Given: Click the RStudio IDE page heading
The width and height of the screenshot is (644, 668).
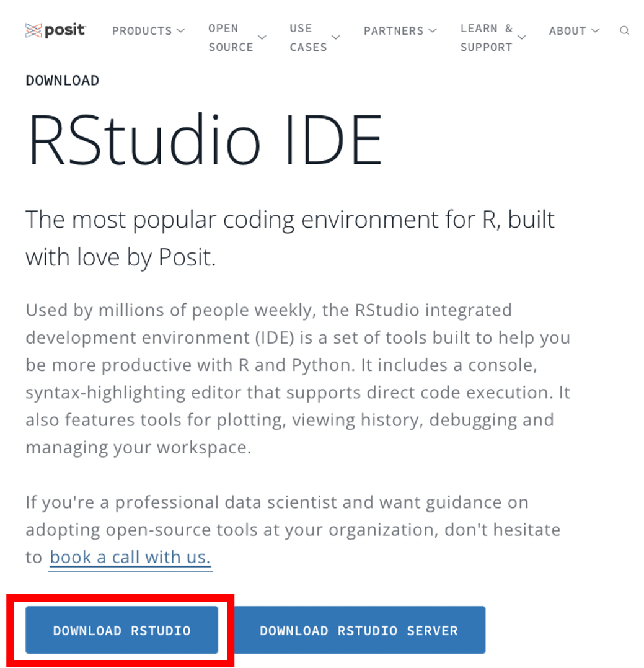Looking at the screenshot, I should click(205, 140).
